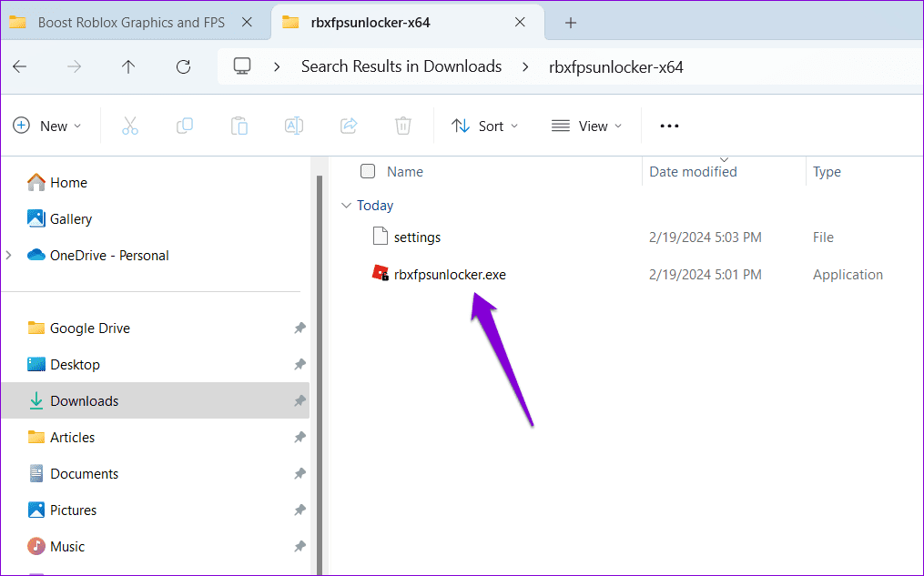Open the New dropdown menu

click(x=47, y=126)
